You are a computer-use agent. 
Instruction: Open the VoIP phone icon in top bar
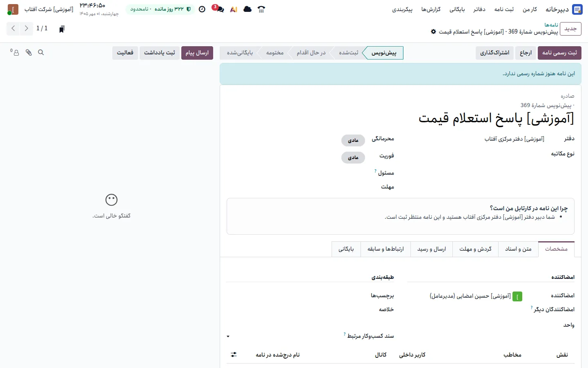[x=261, y=9]
